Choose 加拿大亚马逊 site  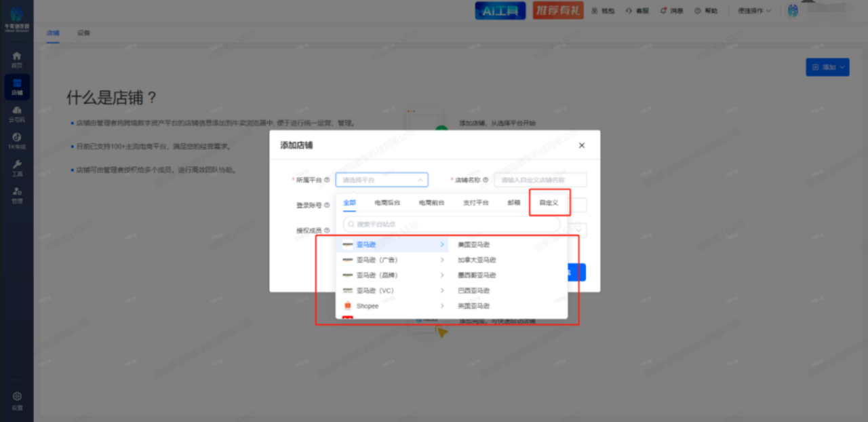tap(477, 260)
